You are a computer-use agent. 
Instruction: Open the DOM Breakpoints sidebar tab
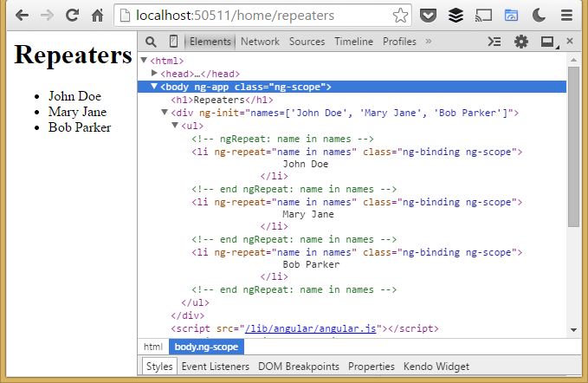click(x=299, y=367)
